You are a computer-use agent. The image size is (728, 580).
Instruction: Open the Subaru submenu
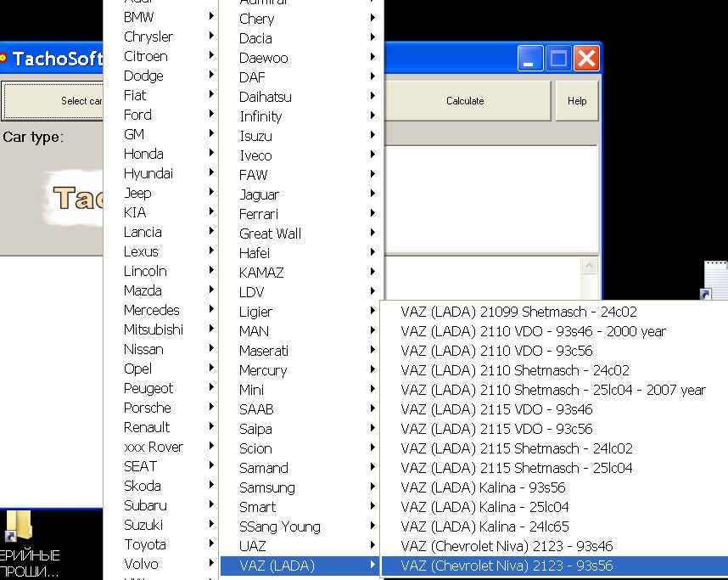(x=161, y=505)
